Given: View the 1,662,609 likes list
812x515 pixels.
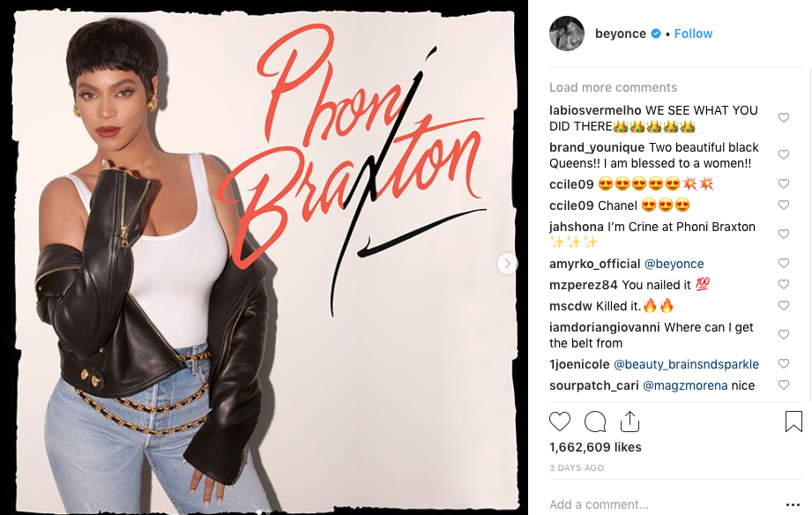Looking at the screenshot, I should tap(595, 447).
